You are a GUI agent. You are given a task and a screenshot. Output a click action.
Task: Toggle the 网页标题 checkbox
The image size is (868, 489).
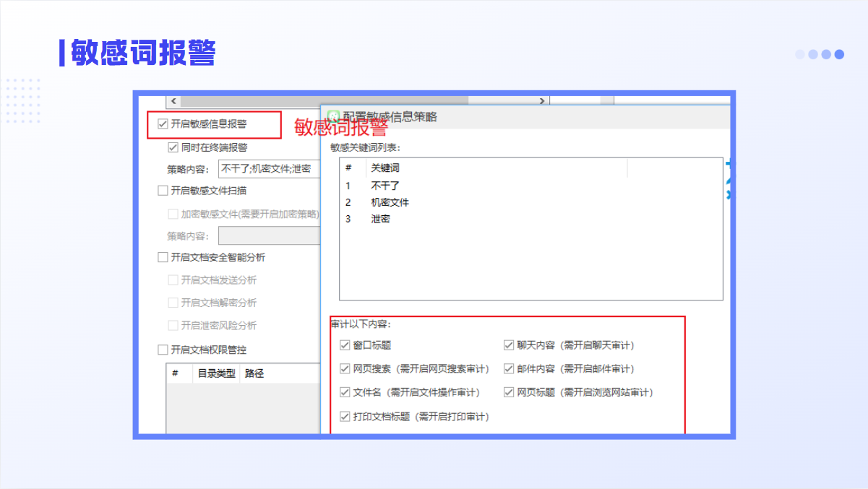pyautogui.click(x=509, y=392)
